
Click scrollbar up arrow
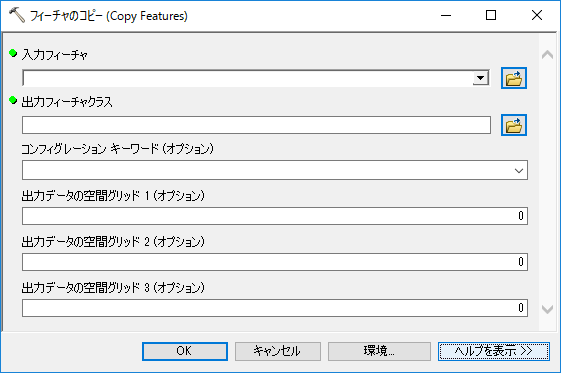547,55
